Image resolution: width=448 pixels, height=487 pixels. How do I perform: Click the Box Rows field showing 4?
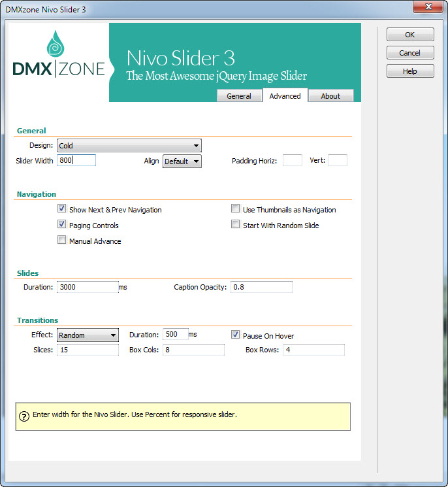[313, 350]
